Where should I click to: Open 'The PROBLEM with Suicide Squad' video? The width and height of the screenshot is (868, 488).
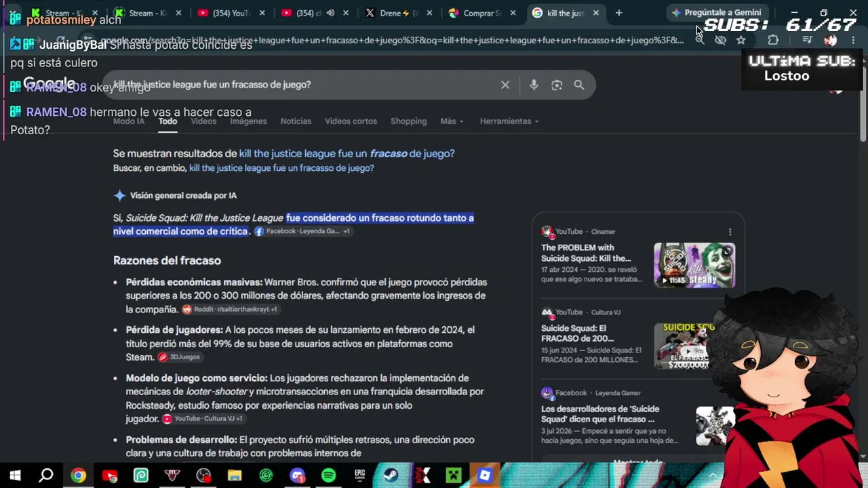click(586, 253)
